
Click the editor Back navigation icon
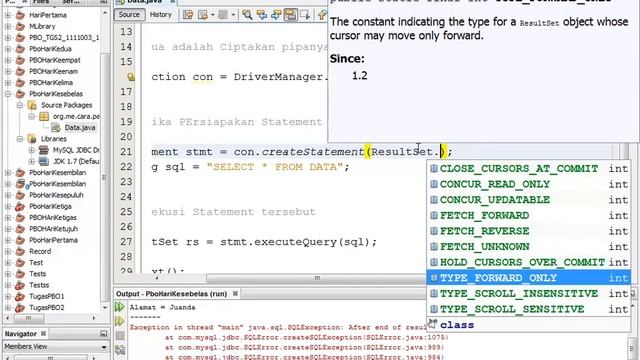click(x=203, y=15)
